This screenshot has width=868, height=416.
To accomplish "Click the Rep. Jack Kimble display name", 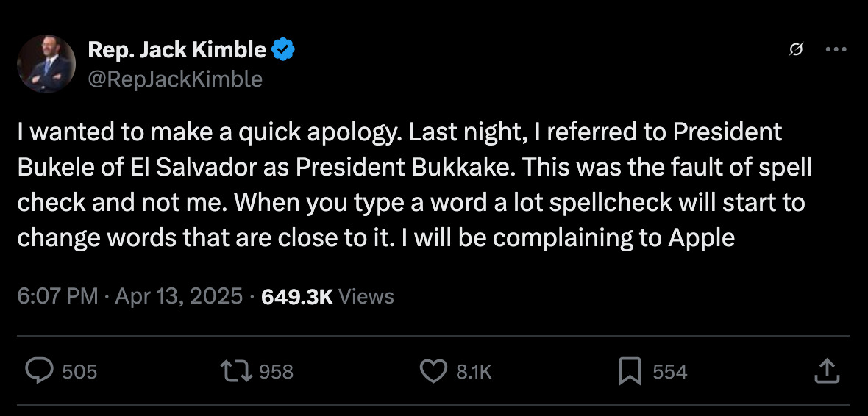I will 177,49.
